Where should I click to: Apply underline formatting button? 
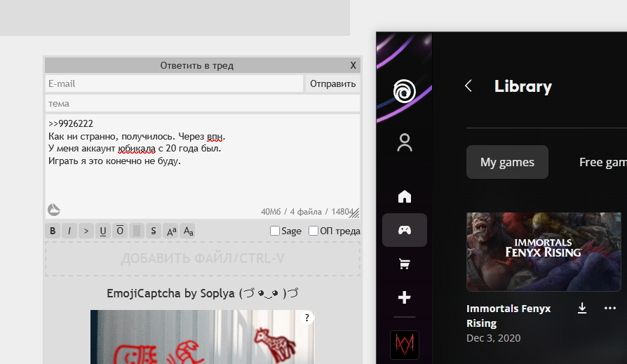103,231
